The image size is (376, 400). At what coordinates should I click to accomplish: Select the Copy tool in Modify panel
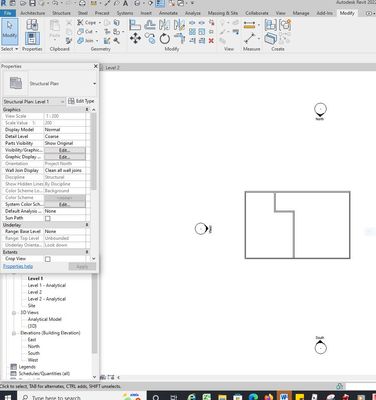point(150,39)
